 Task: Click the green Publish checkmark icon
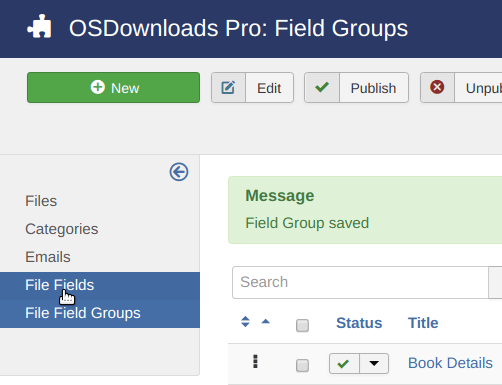[x=322, y=88]
